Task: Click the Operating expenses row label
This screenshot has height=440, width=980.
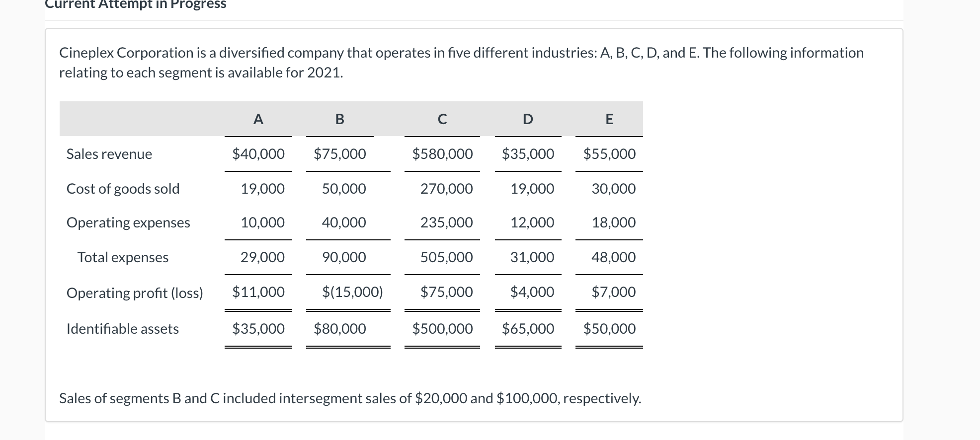Action: coord(128,222)
